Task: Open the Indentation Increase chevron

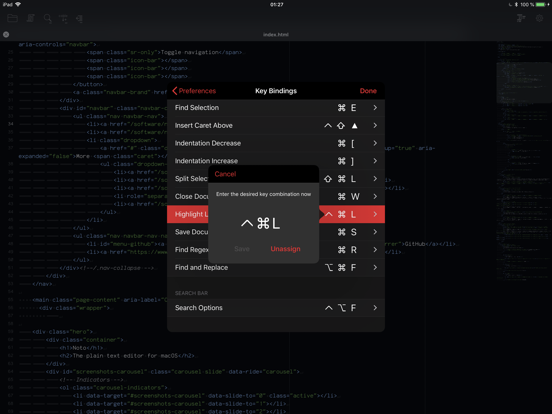Action: (x=375, y=161)
